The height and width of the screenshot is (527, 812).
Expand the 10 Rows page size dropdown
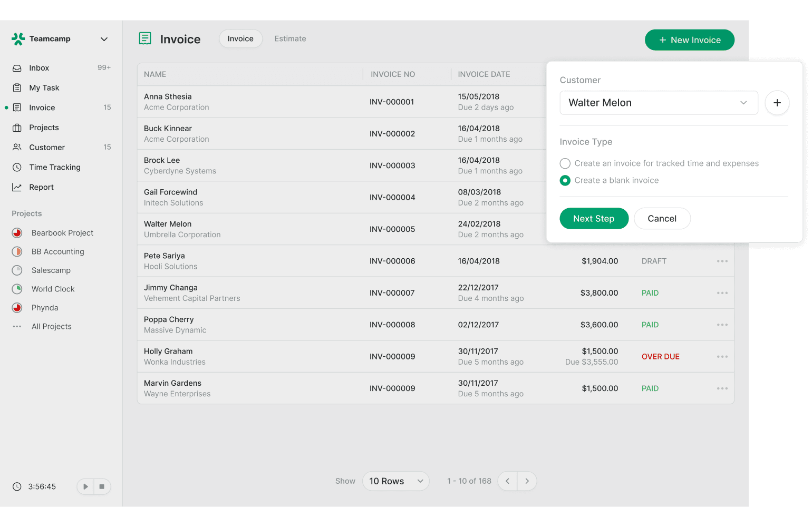click(395, 481)
